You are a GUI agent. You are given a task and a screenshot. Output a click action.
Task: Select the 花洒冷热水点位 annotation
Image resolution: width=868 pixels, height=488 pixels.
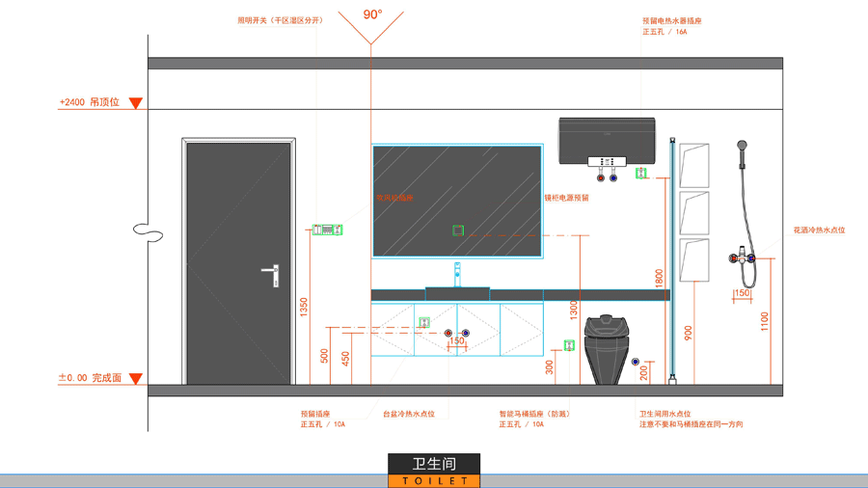pos(819,230)
